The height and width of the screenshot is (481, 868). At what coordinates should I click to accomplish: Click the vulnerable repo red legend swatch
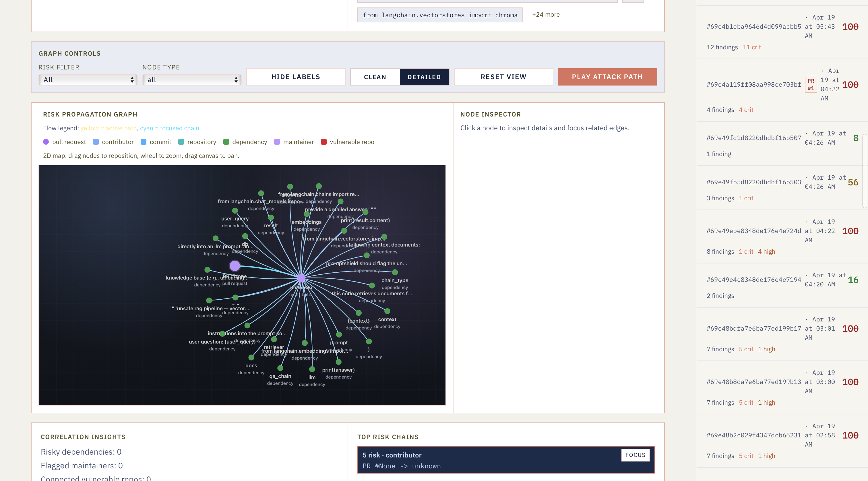323,142
